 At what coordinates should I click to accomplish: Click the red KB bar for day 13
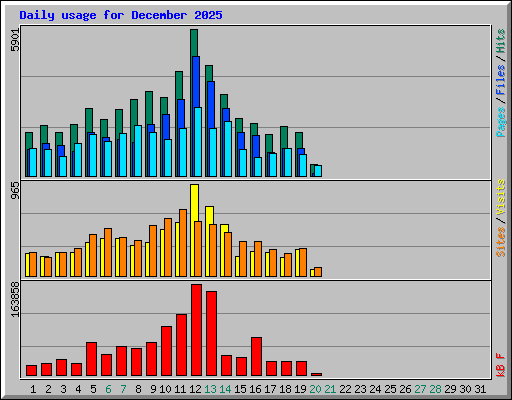[211, 334]
